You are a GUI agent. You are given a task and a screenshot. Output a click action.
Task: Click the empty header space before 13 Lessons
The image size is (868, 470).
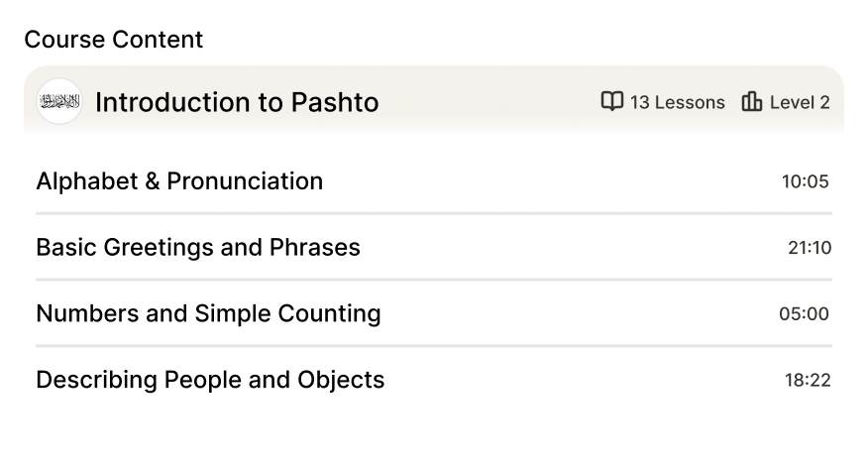(486, 102)
